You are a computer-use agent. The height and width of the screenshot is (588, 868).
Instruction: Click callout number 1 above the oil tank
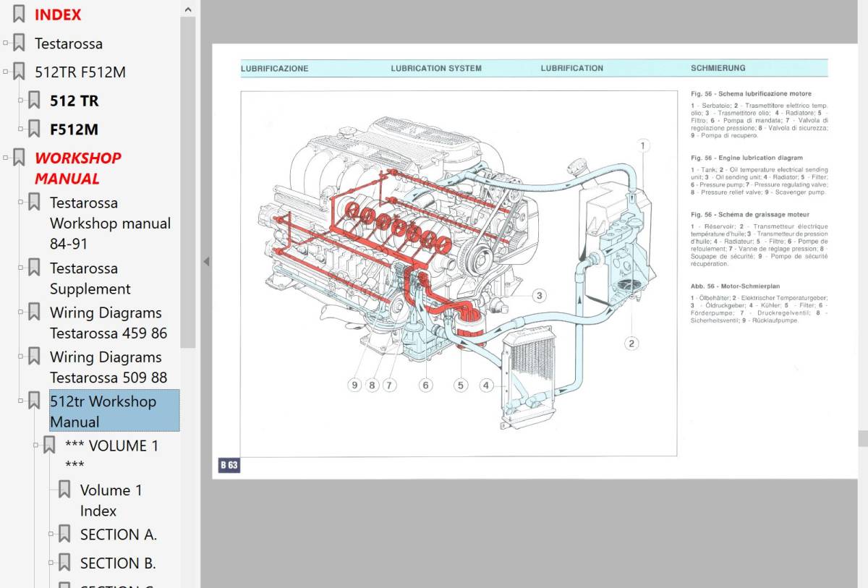tap(642, 146)
